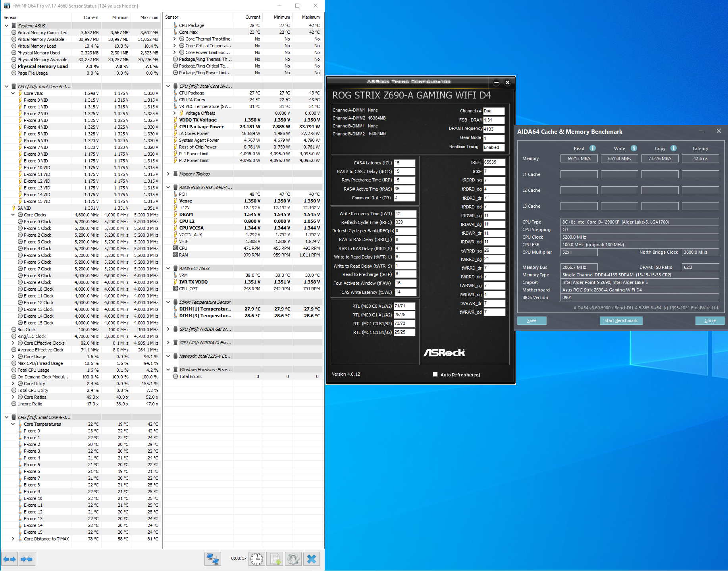Image resolution: width=728 pixels, height=571 pixels.
Task: Select the PL1 Power Limit row
Action: click(x=243, y=154)
